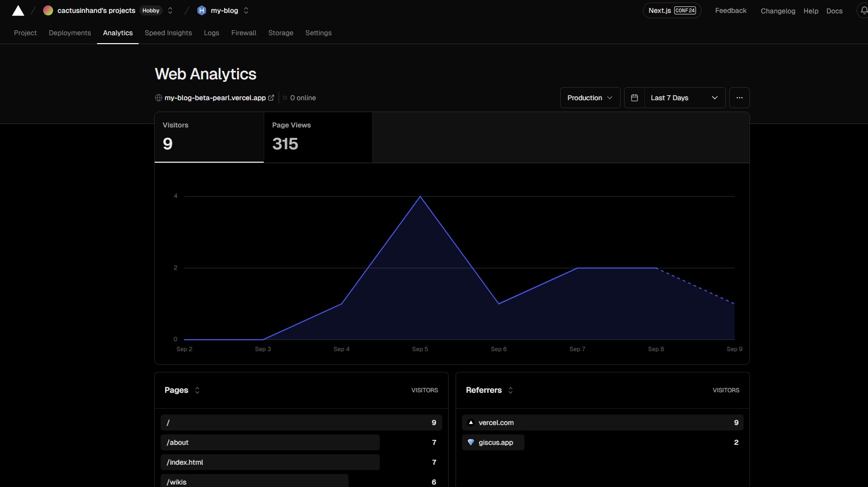Expand the Pages panel type selector
868x487 pixels.
197,390
